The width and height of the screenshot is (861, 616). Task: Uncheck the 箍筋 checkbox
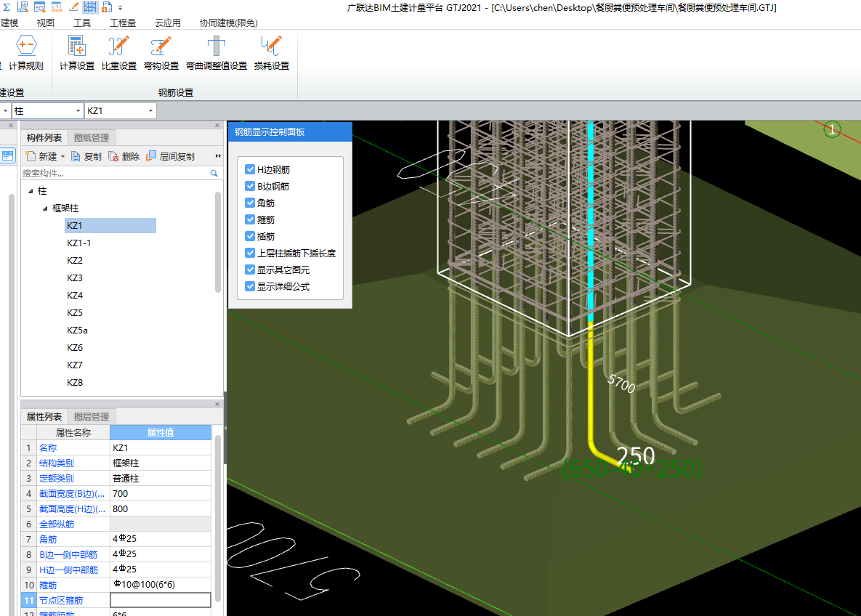pos(250,219)
